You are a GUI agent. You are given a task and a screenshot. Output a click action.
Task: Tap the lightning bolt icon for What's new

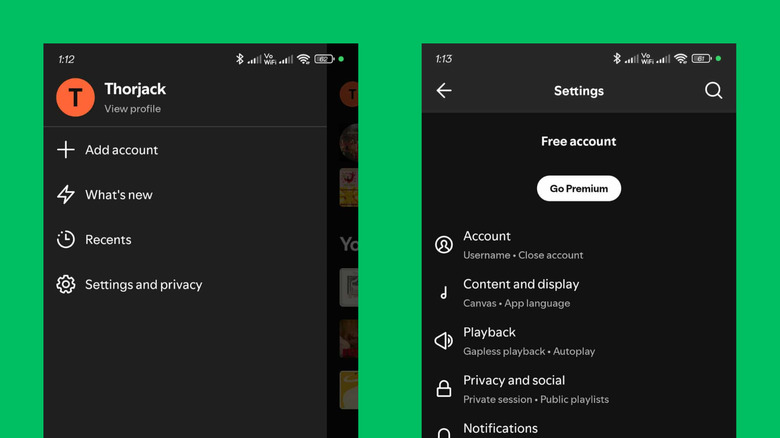pyautogui.click(x=66, y=195)
